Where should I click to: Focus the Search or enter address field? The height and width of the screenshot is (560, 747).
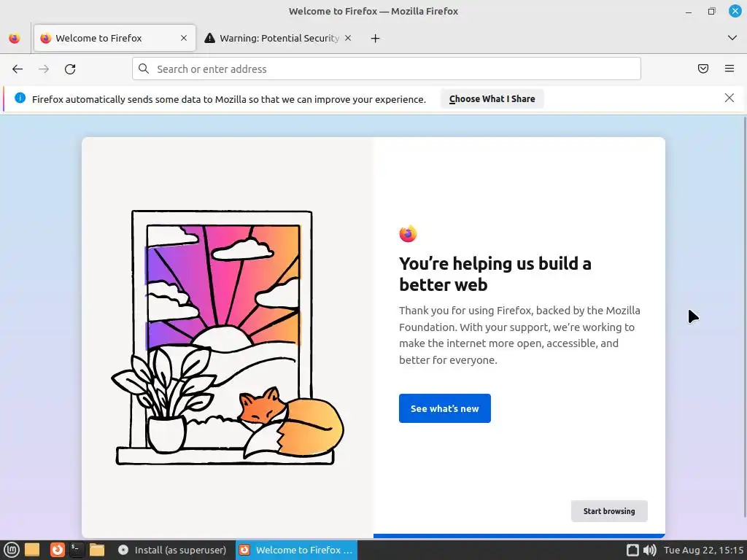[387, 69]
